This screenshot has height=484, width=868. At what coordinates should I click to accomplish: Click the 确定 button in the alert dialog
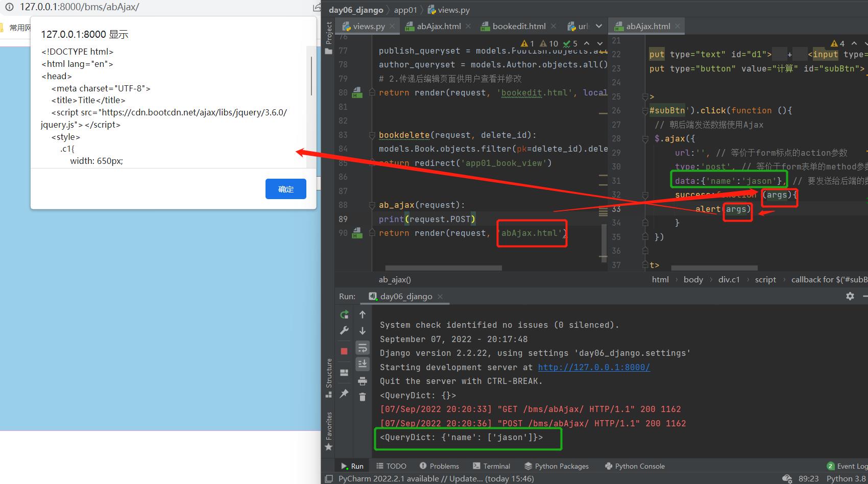(x=286, y=189)
